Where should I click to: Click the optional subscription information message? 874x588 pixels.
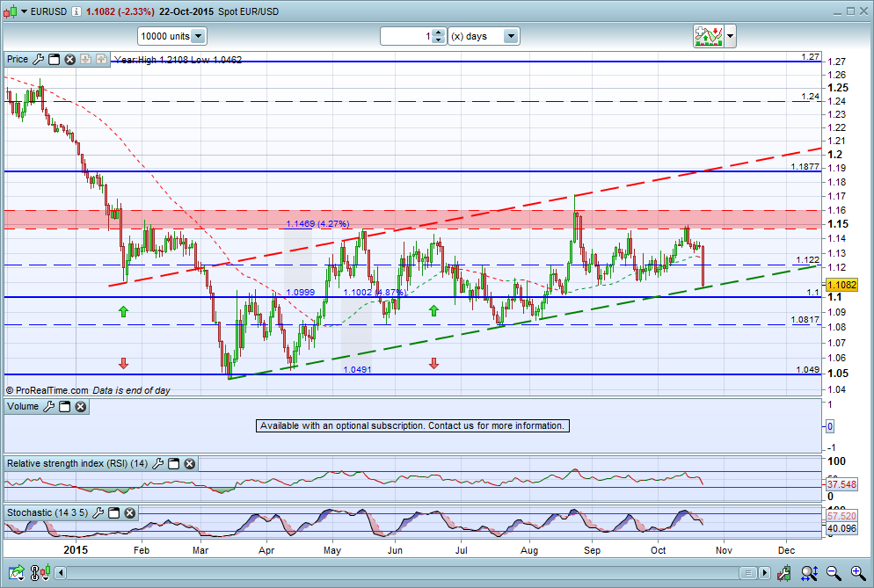coord(412,425)
